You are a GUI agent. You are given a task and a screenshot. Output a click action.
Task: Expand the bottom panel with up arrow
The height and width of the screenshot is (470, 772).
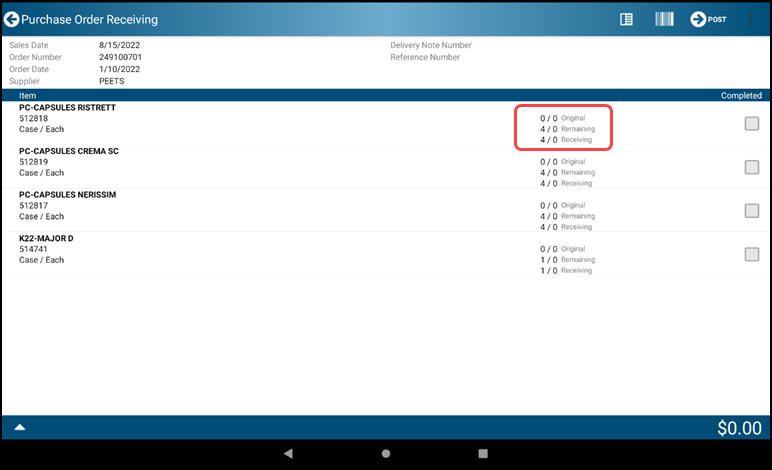[x=20, y=427]
